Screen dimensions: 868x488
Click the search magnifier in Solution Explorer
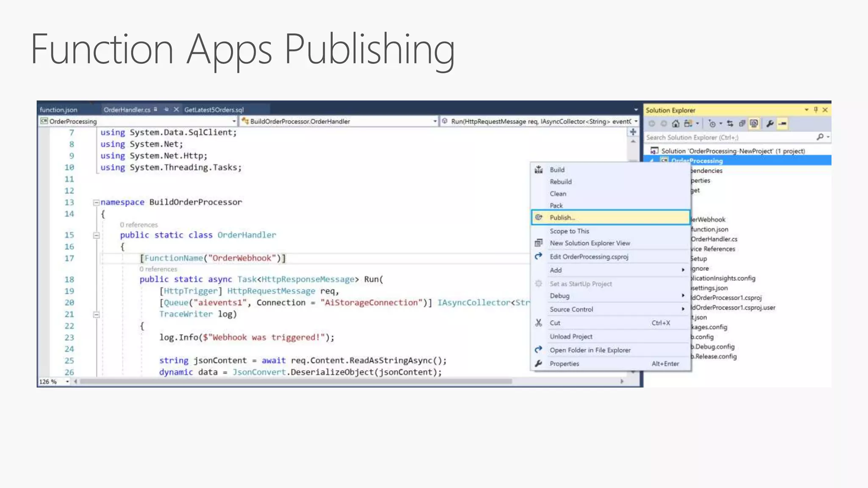pos(820,137)
